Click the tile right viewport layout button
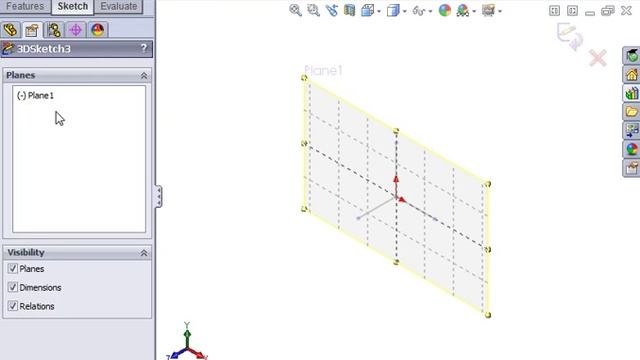The height and width of the screenshot is (360, 640). point(572,11)
